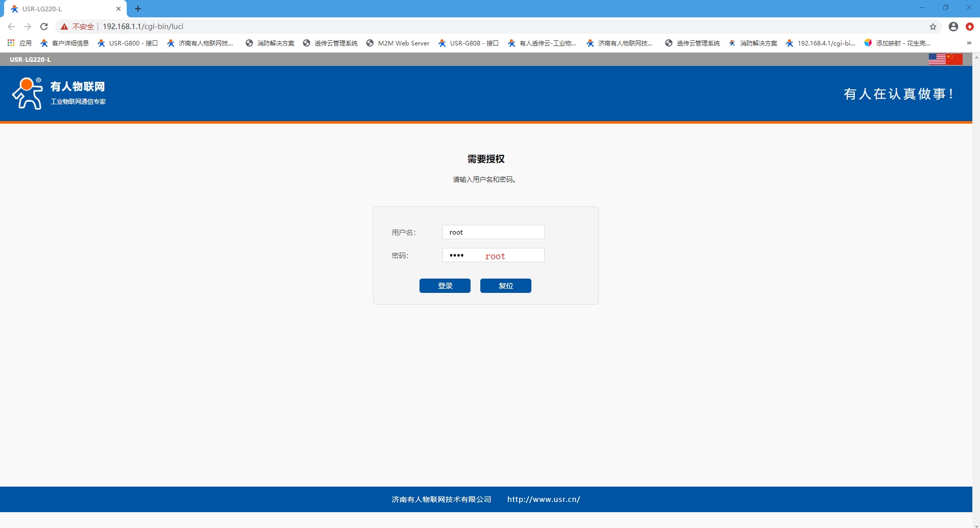This screenshot has height=528, width=980.
Task: Open the Chrome user profile icon
Action: pyautogui.click(x=953, y=27)
